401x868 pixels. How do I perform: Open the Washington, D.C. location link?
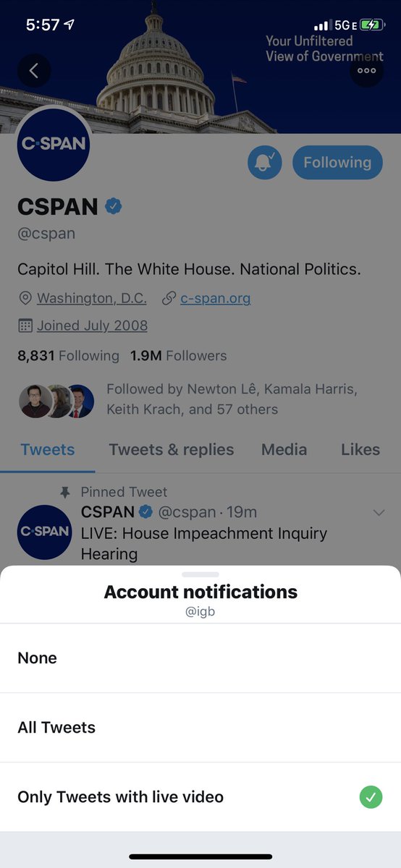pyautogui.click(x=92, y=298)
